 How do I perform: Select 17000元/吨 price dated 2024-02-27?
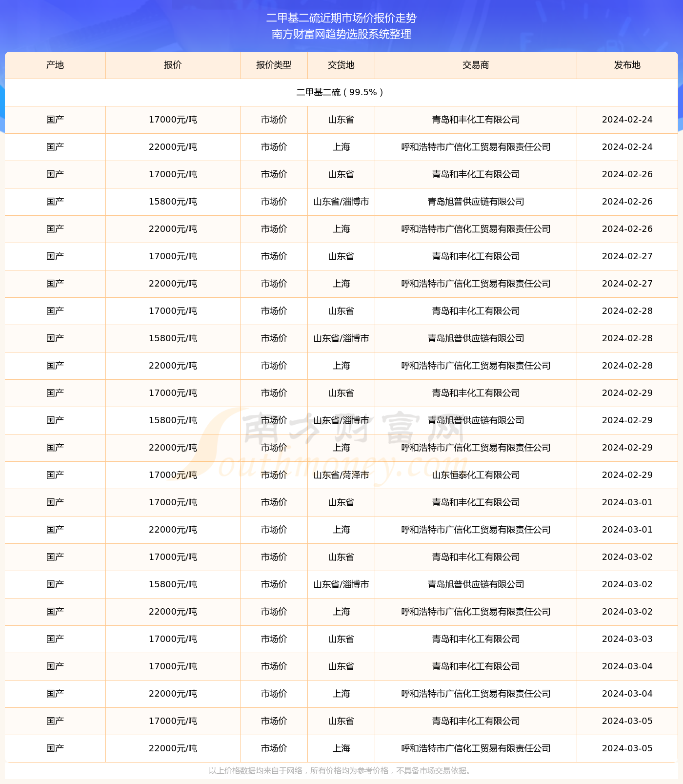pyautogui.click(x=173, y=256)
